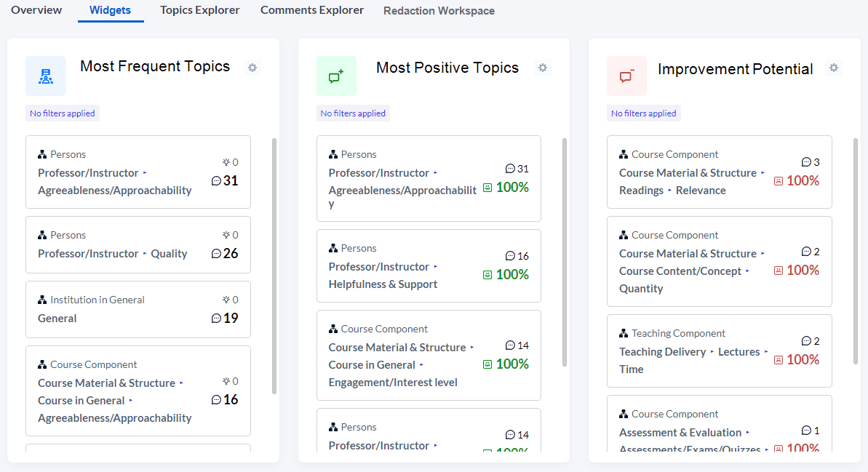The width and height of the screenshot is (868, 472).
Task: Click the Most Frequent Topics blue icon
Action: (45, 76)
